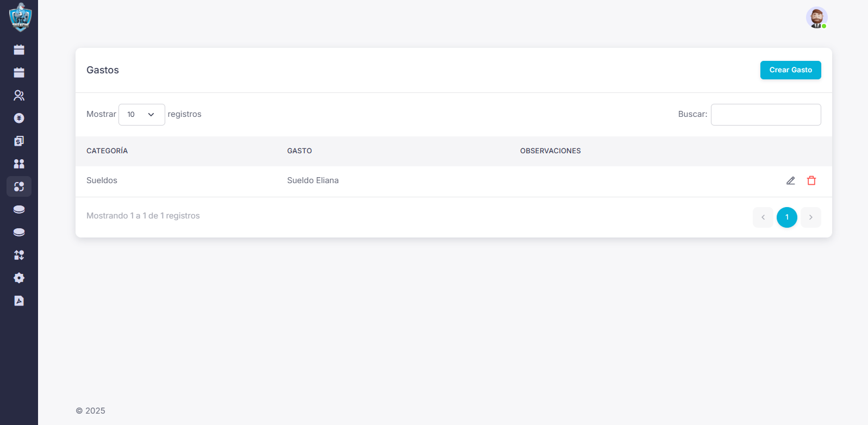The image size is (868, 425).
Task: Select page 1 in the pagination
Action: (786, 217)
